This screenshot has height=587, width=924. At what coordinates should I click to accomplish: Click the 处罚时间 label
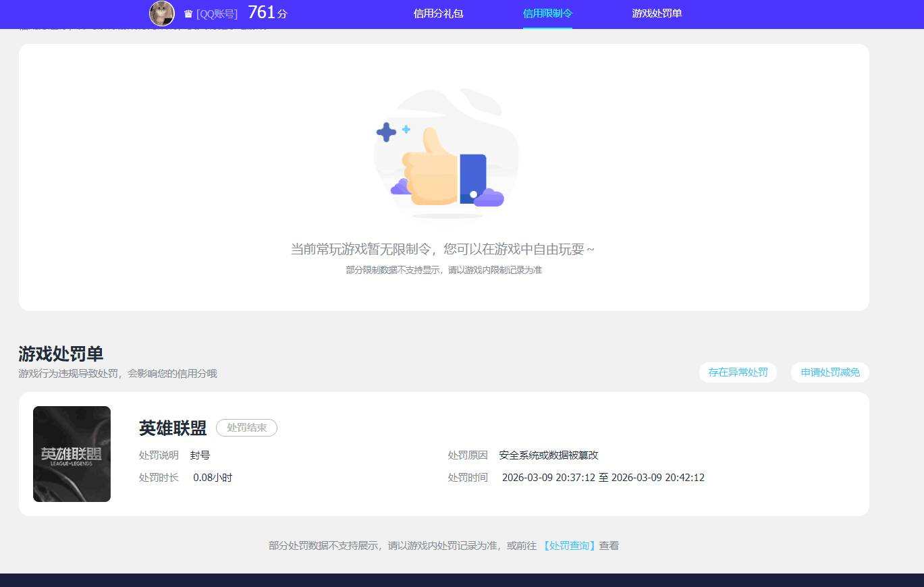[x=468, y=478]
